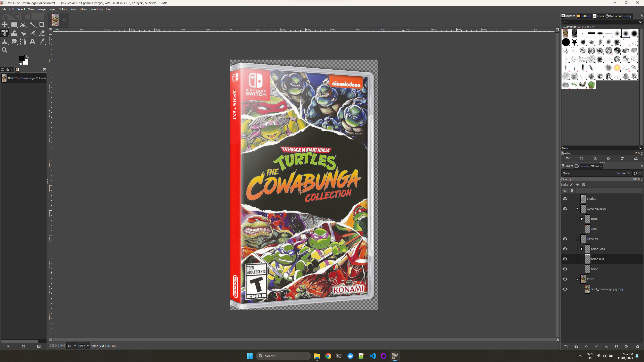Duplicate the selected layer
The width and height of the screenshot is (644, 362).
click(606, 346)
